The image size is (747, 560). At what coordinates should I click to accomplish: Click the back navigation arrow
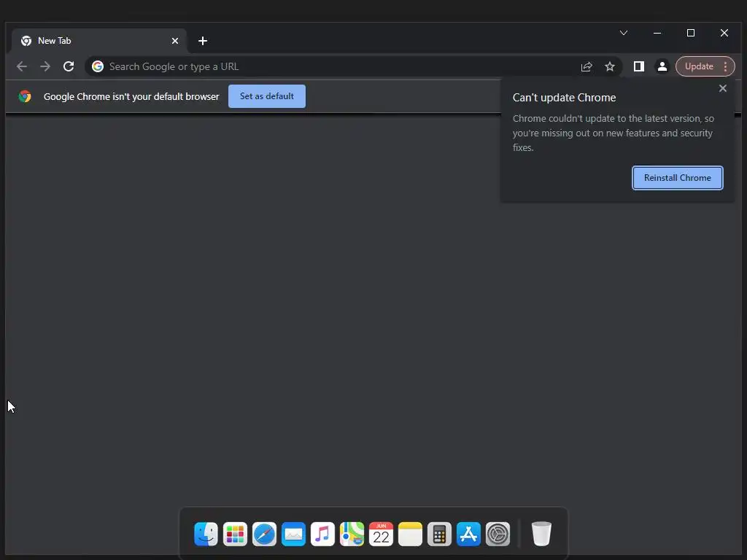tap(21, 66)
